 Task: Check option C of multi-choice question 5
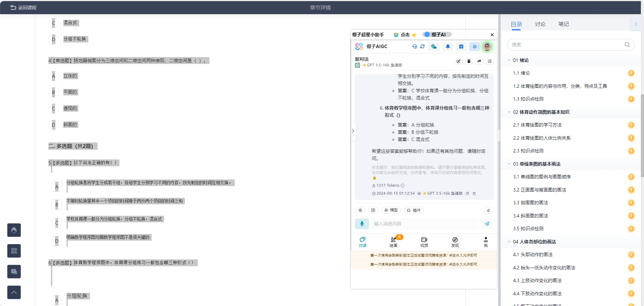(x=57, y=223)
